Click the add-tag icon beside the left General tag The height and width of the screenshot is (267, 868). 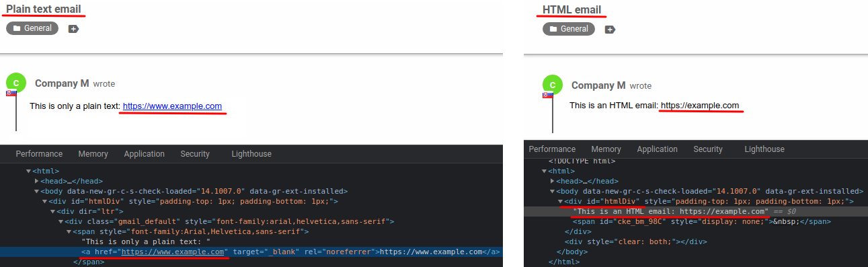click(73, 29)
